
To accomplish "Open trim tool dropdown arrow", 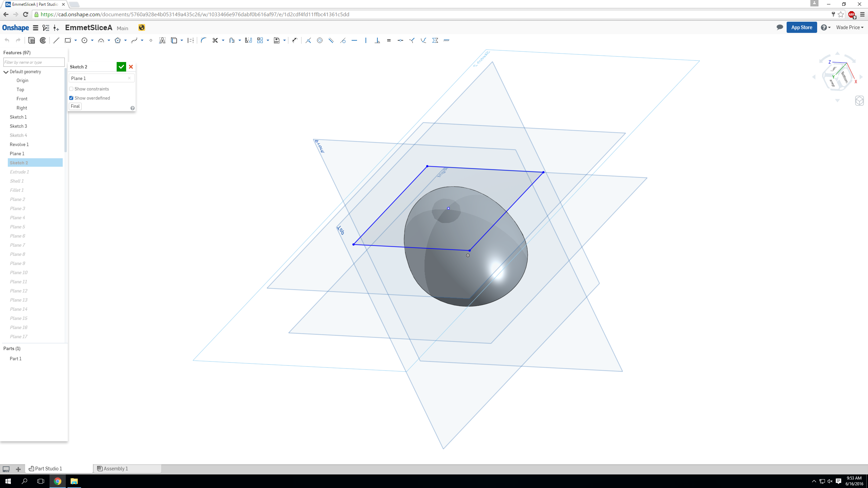I will [223, 40].
